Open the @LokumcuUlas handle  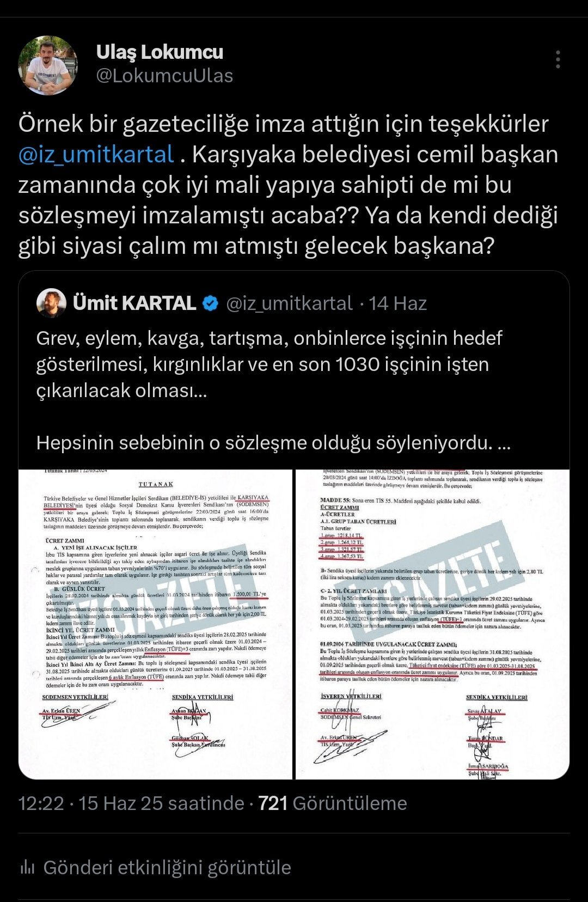[x=164, y=76]
